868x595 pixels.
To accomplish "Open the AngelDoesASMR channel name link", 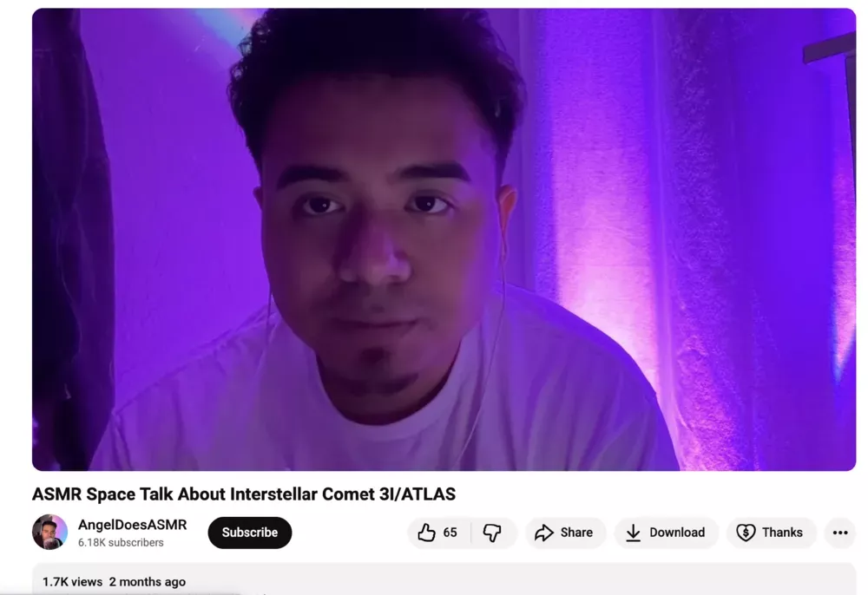I will click(x=132, y=524).
